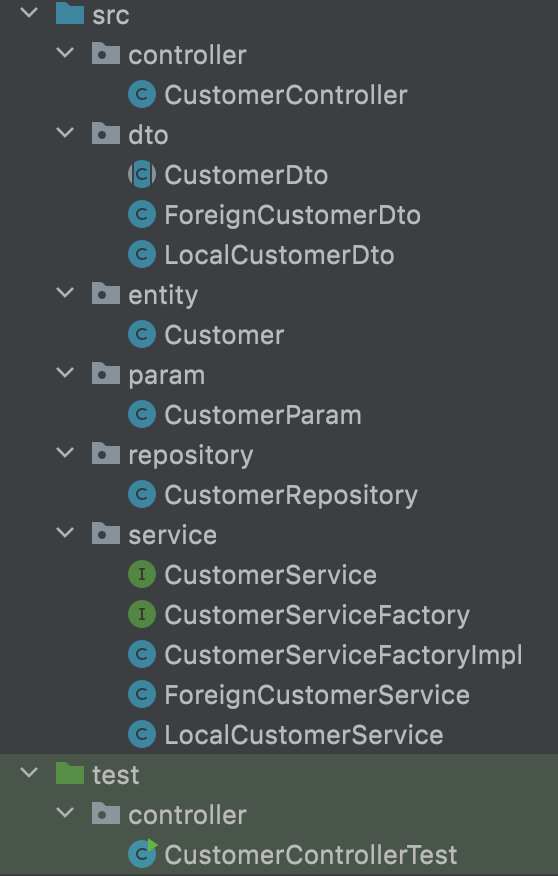This screenshot has height=876, width=558.
Task: Select the controller package label under test
Action: click(187, 815)
